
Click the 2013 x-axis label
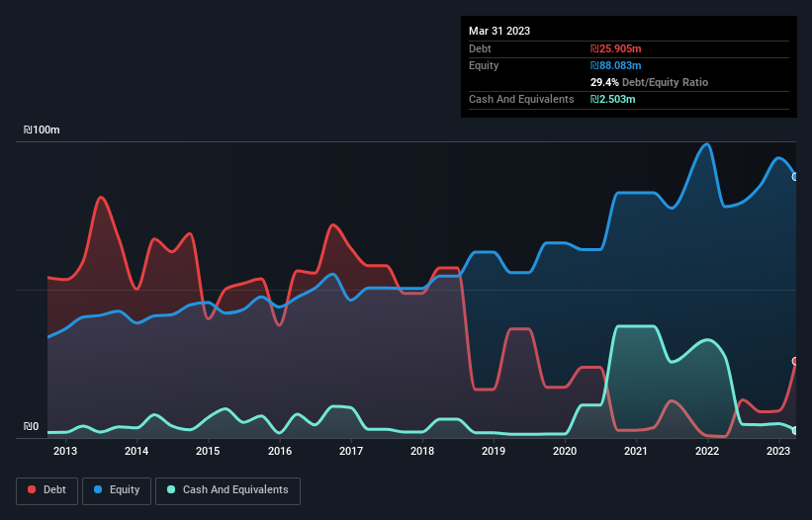(x=65, y=451)
